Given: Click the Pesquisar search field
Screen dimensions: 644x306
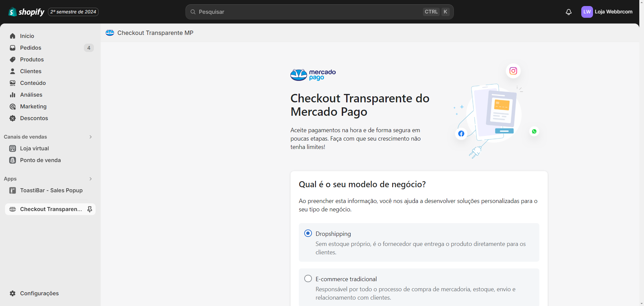Looking at the screenshot, I should 319,12.
